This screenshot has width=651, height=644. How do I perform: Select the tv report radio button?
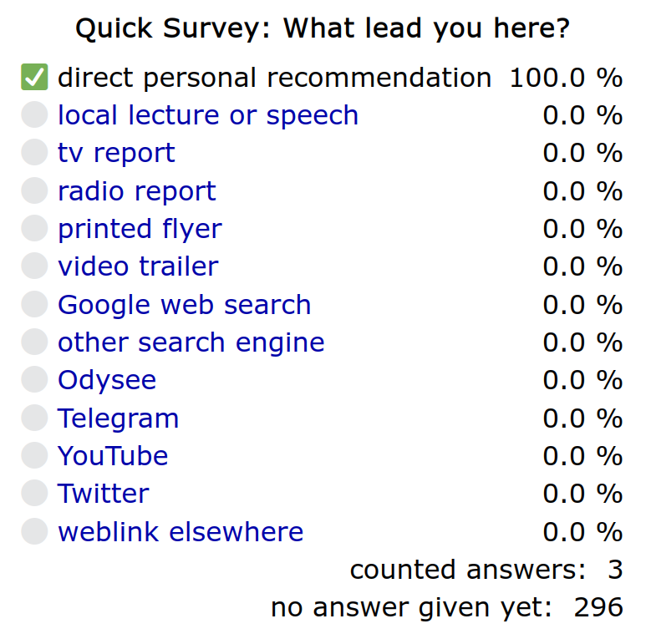point(34,153)
